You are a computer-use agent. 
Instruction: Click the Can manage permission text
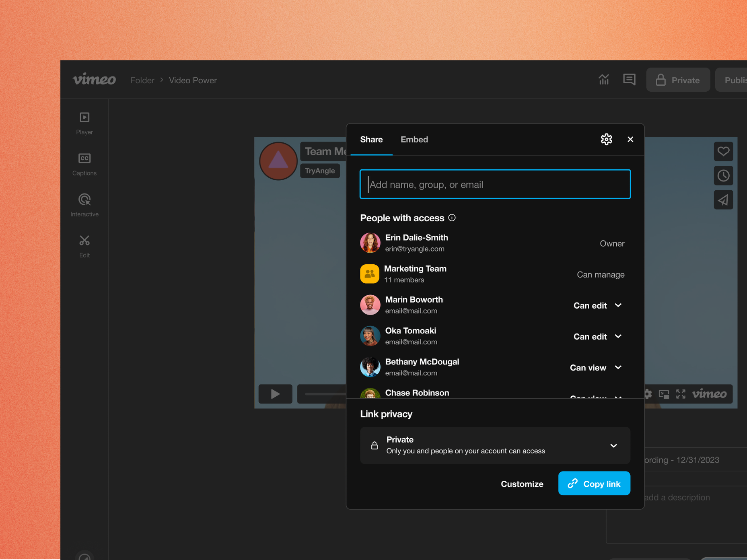click(x=601, y=274)
